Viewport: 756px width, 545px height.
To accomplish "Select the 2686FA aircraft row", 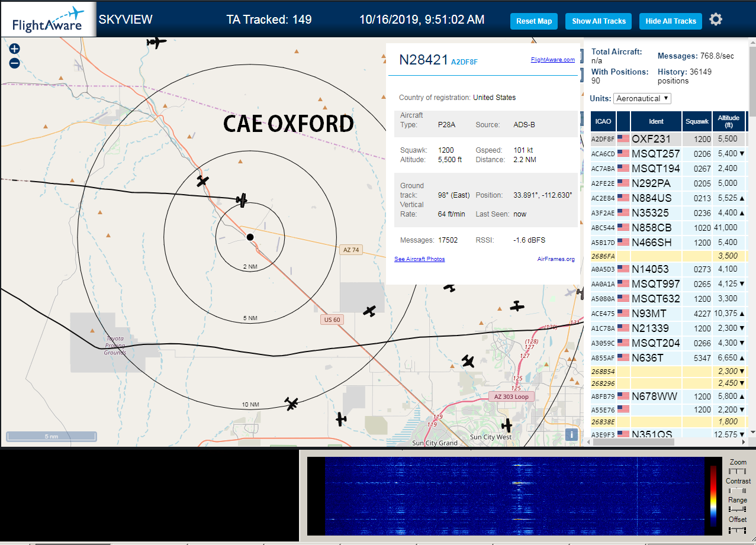I will (x=669, y=256).
